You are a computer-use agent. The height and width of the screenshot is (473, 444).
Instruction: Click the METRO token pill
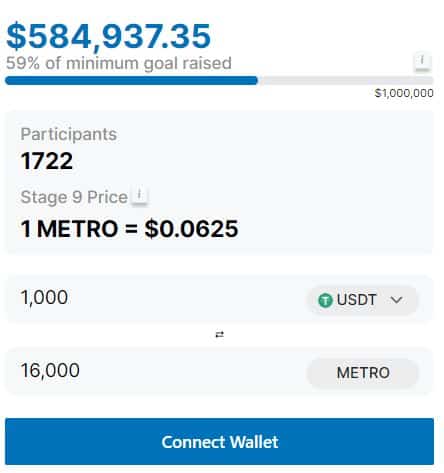coord(363,373)
